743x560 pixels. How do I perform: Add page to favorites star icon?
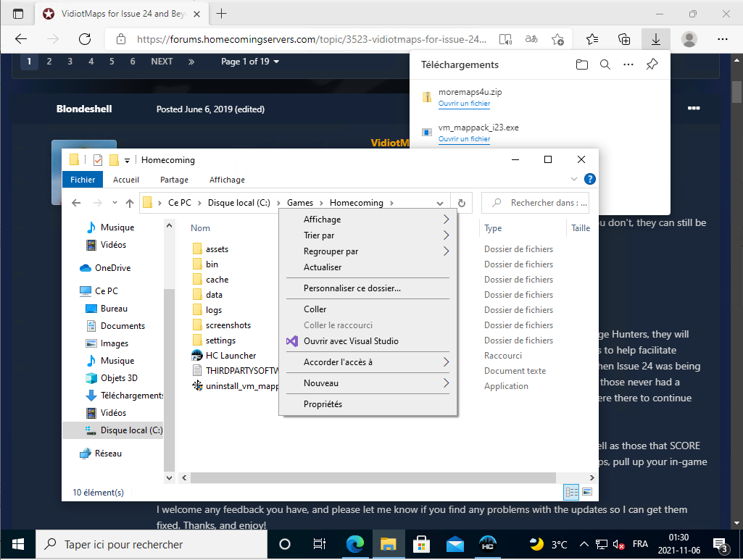[557, 39]
